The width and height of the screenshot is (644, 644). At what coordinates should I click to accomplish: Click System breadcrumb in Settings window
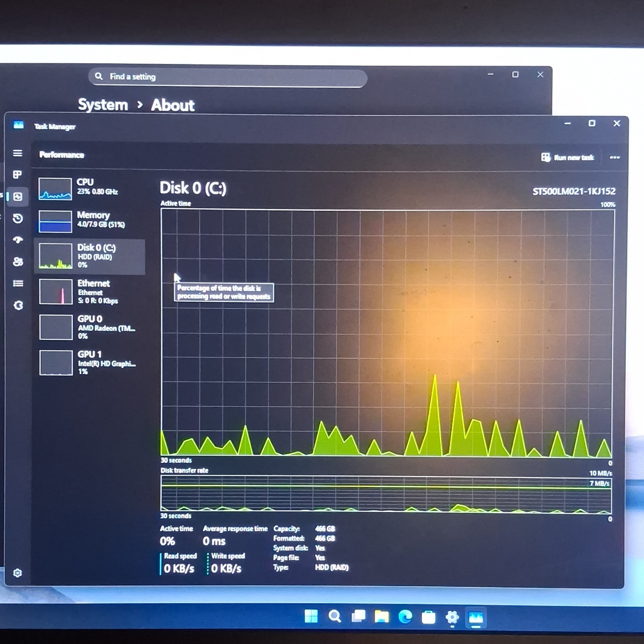point(103,105)
